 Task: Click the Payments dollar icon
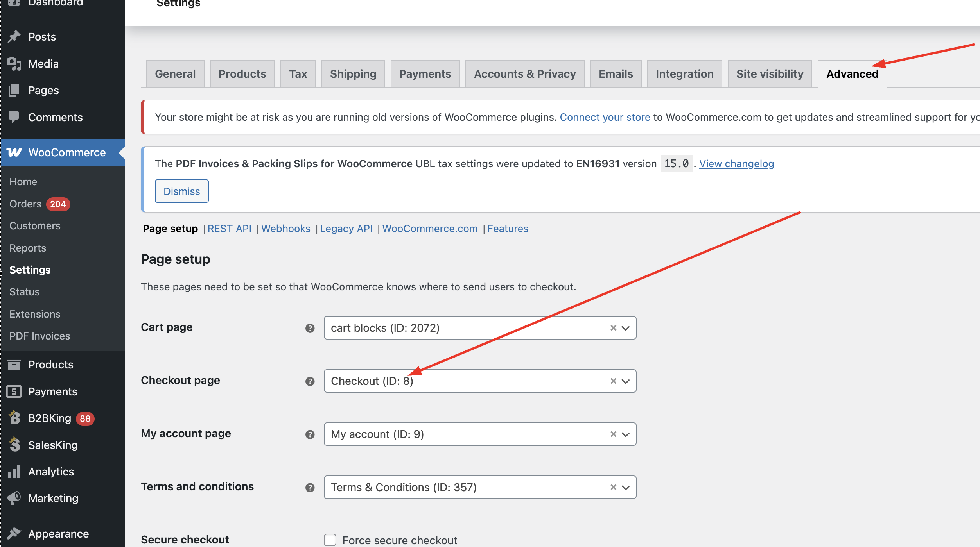point(14,391)
